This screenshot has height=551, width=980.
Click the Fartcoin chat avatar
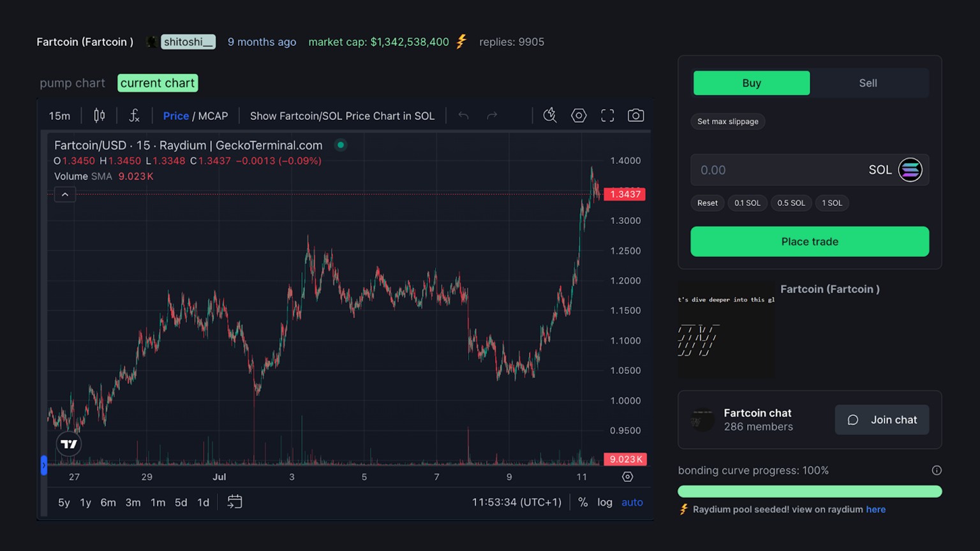pyautogui.click(x=702, y=420)
